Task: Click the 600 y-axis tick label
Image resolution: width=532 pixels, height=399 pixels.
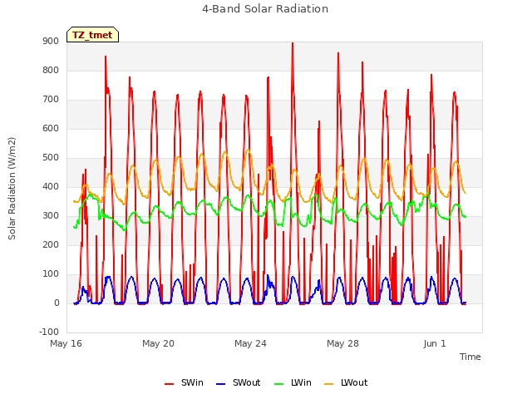Action: (51, 128)
